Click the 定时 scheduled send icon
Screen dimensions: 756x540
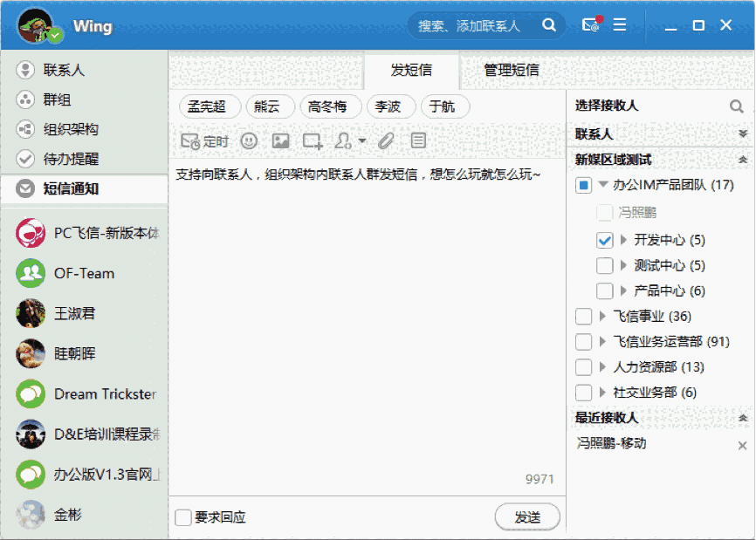[203, 140]
